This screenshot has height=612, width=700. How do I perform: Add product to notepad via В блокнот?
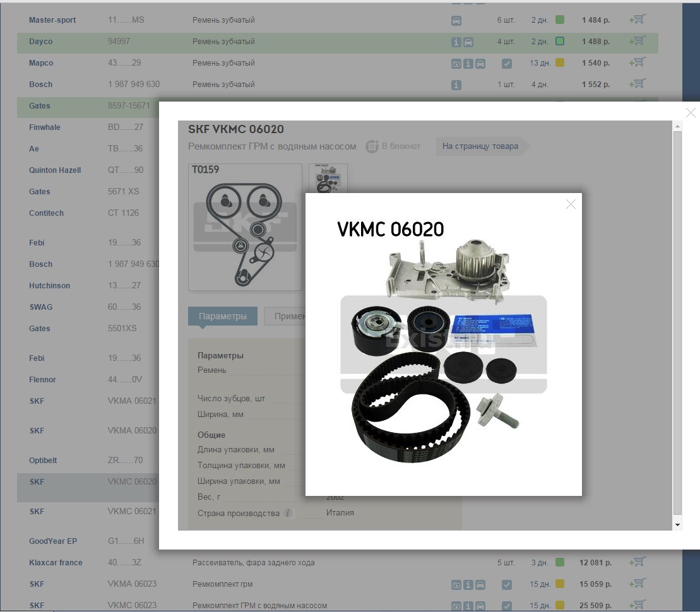click(393, 146)
